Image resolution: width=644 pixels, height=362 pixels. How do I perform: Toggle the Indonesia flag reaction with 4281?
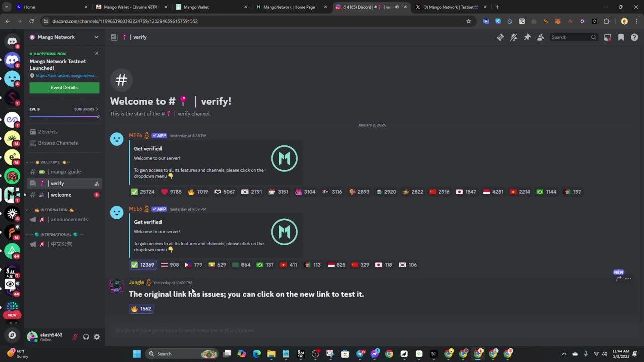pyautogui.click(x=493, y=192)
